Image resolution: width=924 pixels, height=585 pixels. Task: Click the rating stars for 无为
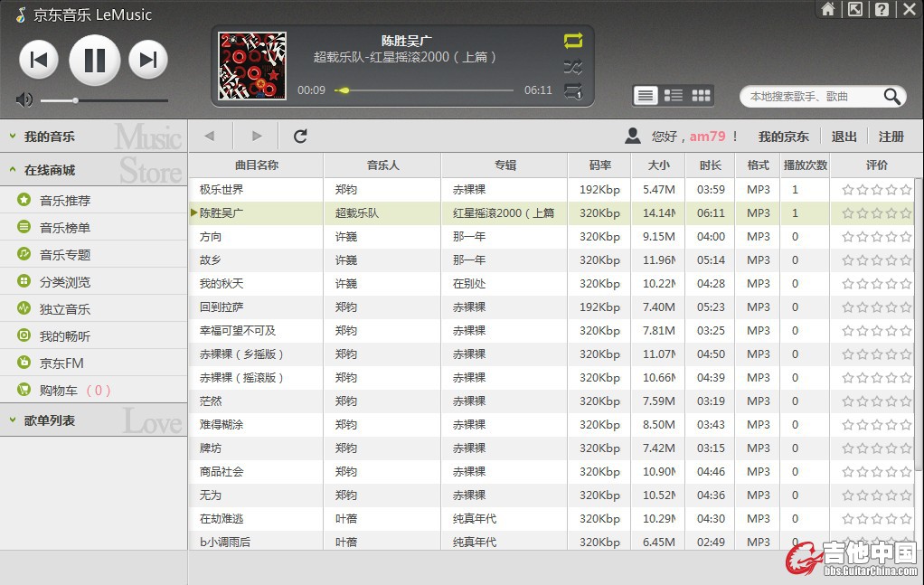pos(877,495)
